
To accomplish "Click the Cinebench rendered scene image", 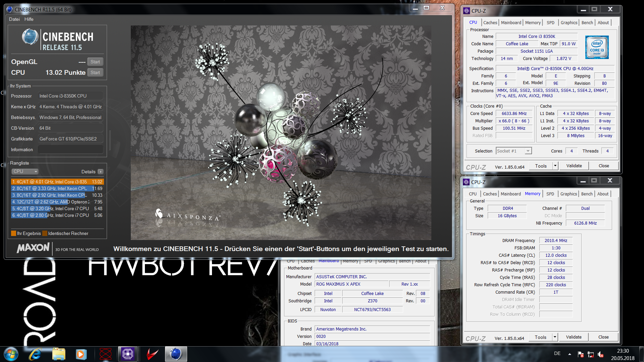I will (281, 133).
